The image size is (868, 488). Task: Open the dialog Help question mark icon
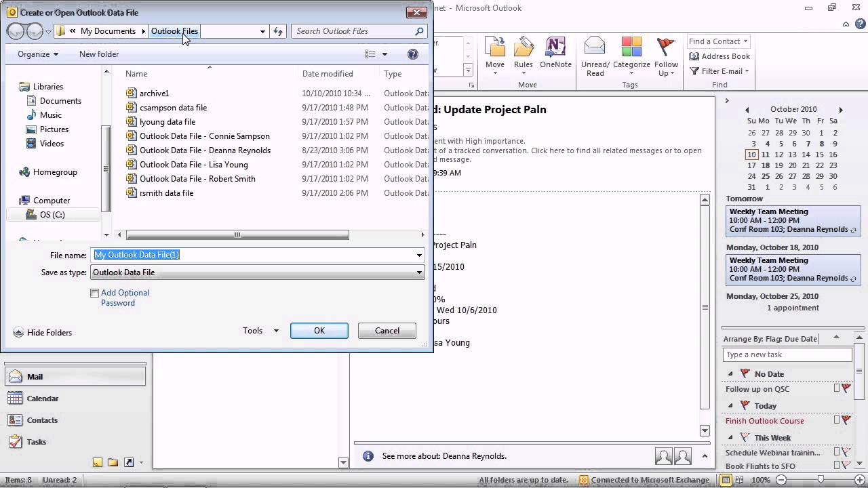[x=413, y=54]
